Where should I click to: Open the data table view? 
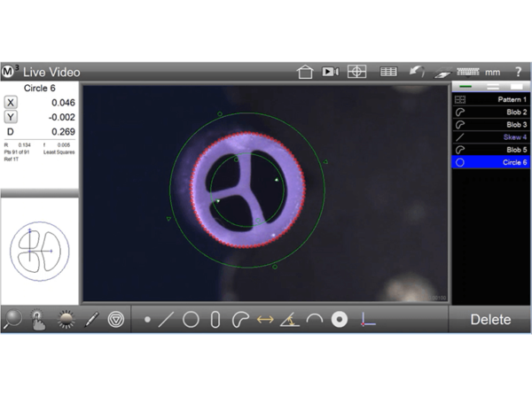387,72
